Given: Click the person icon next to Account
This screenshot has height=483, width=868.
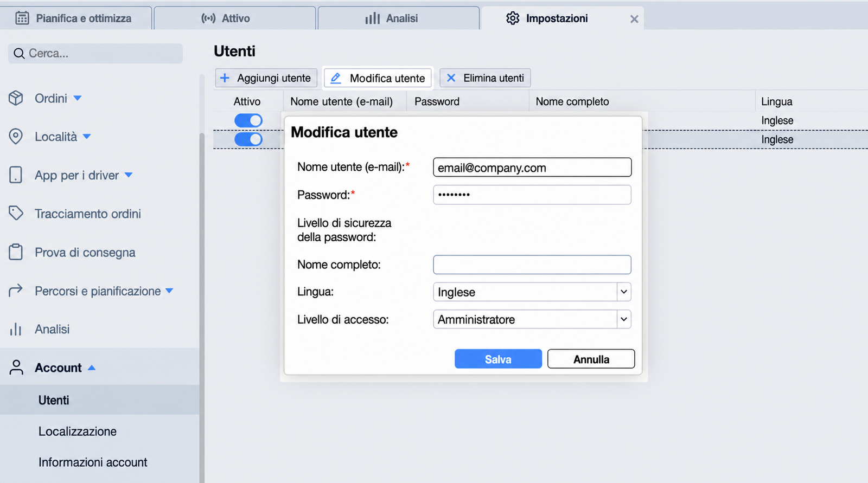Looking at the screenshot, I should coord(16,368).
